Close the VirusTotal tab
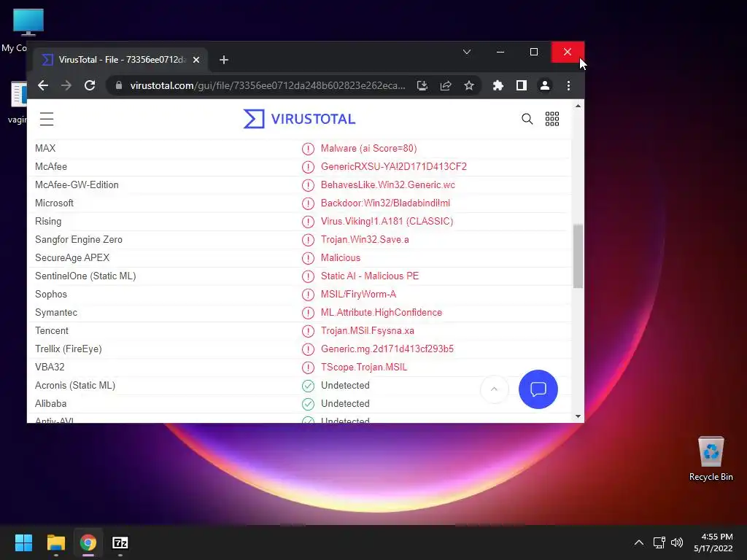 196,60
